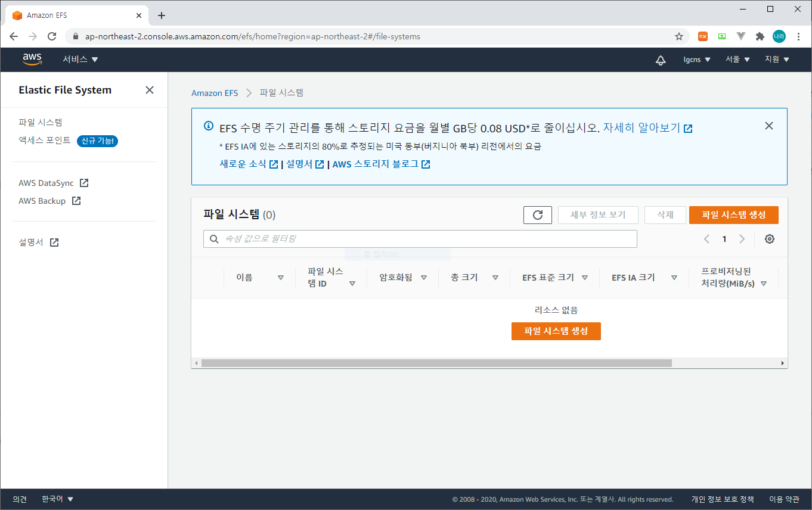Click the browser back arrow

point(14,36)
